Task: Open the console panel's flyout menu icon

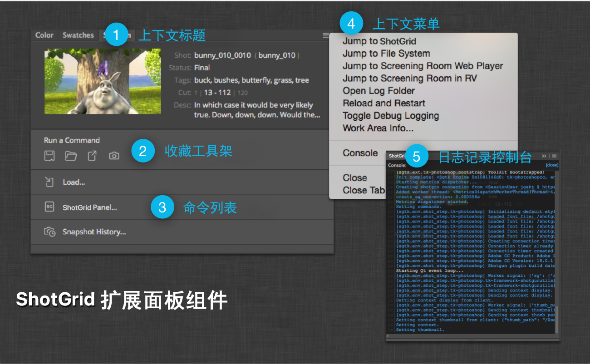Action: 554,156
